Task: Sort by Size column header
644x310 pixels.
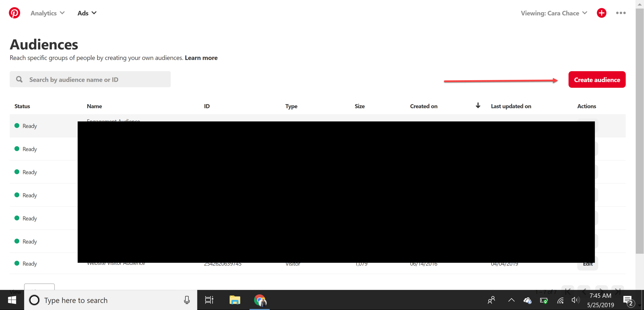Action: [360, 106]
